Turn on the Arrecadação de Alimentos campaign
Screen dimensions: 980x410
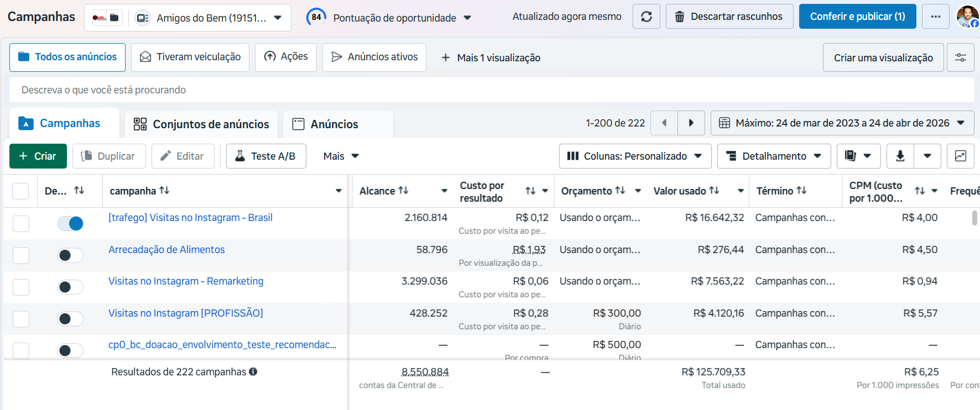tap(70, 255)
